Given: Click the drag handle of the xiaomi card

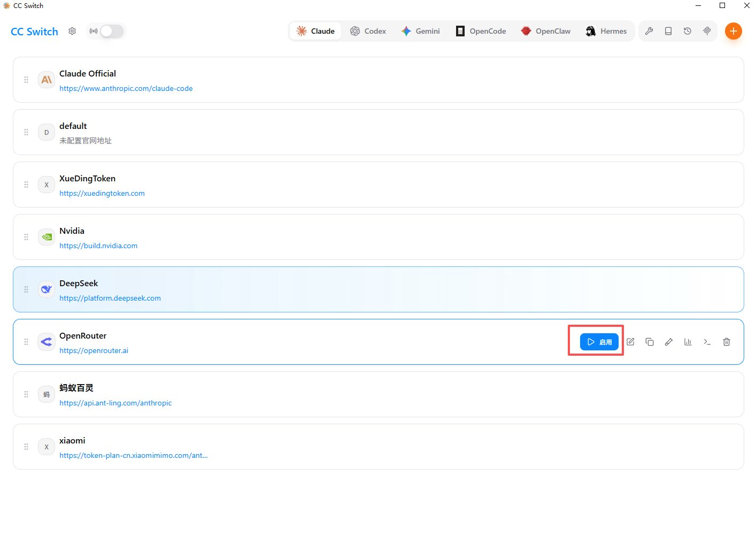Looking at the screenshot, I should [26, 447].
